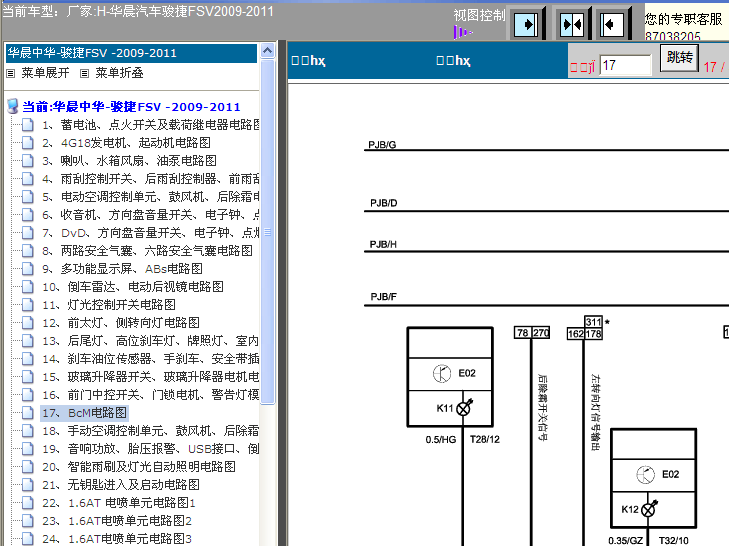Click the move-left view control icon

[611, 24]
